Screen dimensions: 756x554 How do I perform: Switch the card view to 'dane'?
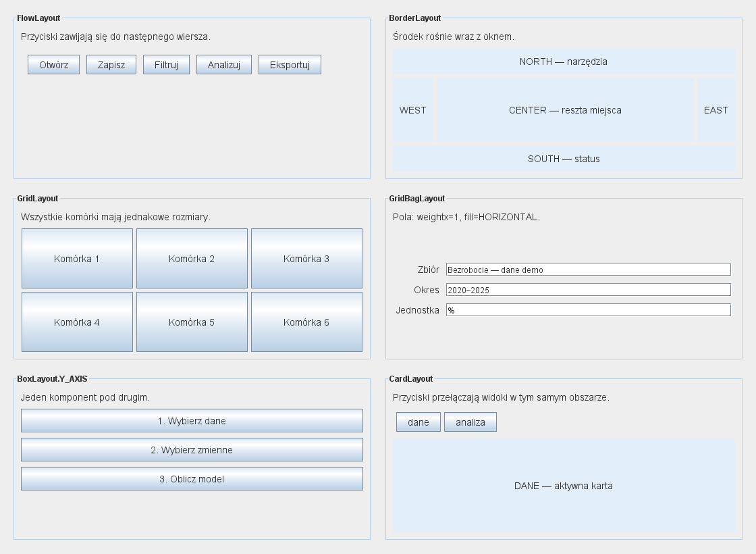(x=418, y=422)
